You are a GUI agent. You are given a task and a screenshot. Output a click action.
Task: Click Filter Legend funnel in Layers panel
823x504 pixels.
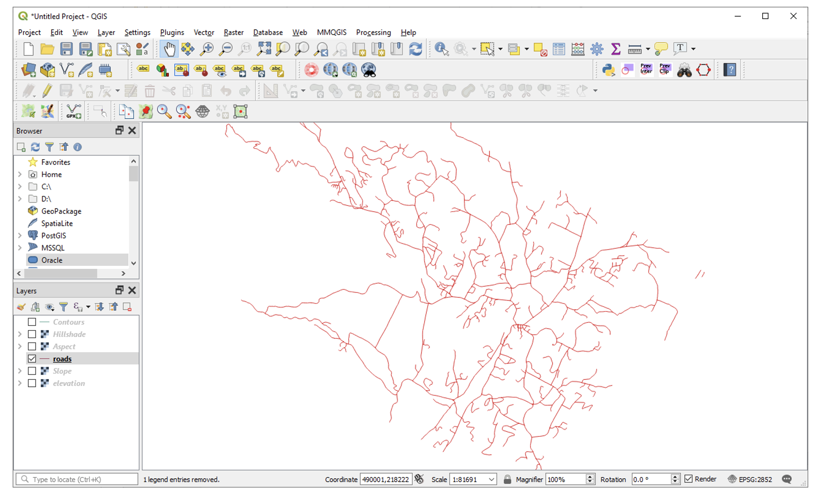63,307
